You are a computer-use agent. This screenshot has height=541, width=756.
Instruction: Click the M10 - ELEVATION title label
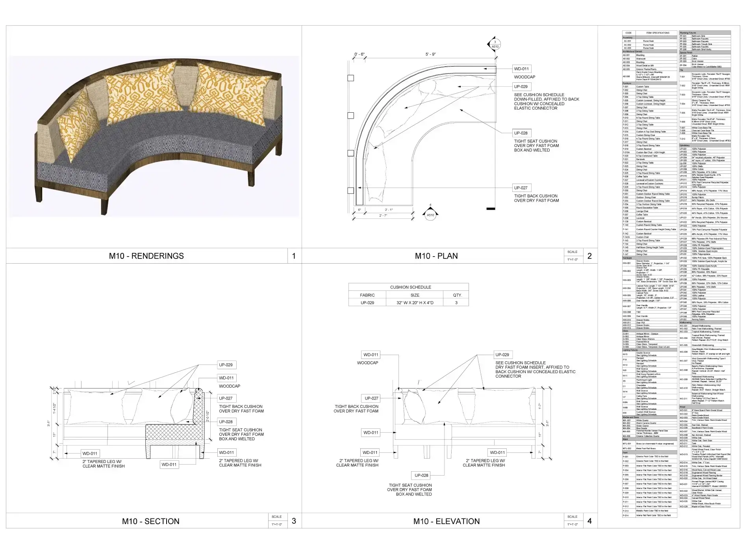tap(446, 521)
